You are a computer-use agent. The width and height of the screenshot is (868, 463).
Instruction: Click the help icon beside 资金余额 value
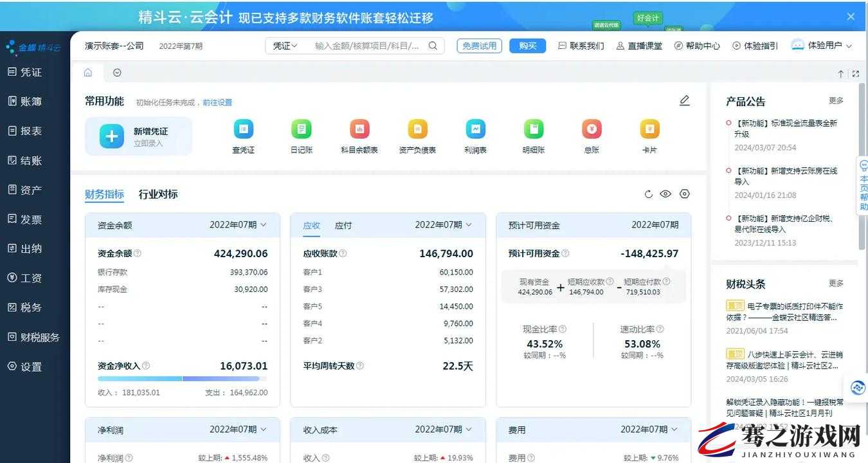tap(138, 254)
